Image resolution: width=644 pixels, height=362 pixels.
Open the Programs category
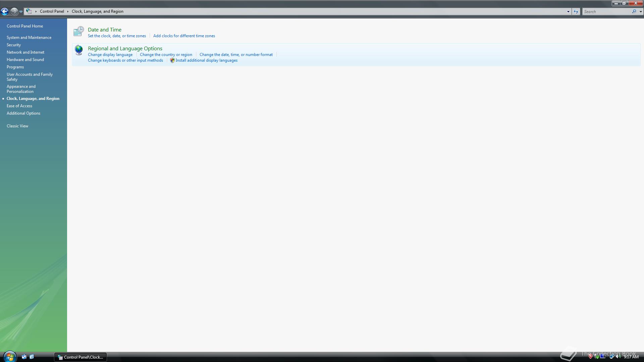point(15,67)
